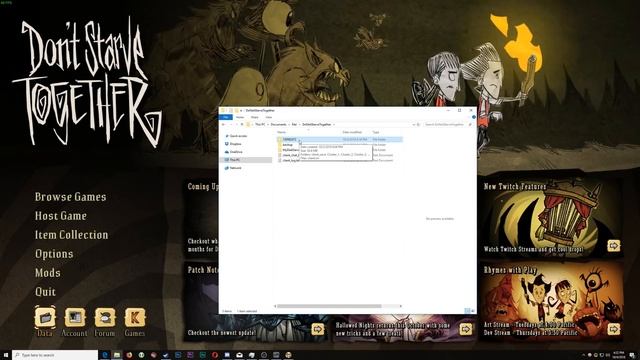The width and height of the screenshot is (640, 360).
Task: Open Mods from main menu
Action: tap(48, 273)
